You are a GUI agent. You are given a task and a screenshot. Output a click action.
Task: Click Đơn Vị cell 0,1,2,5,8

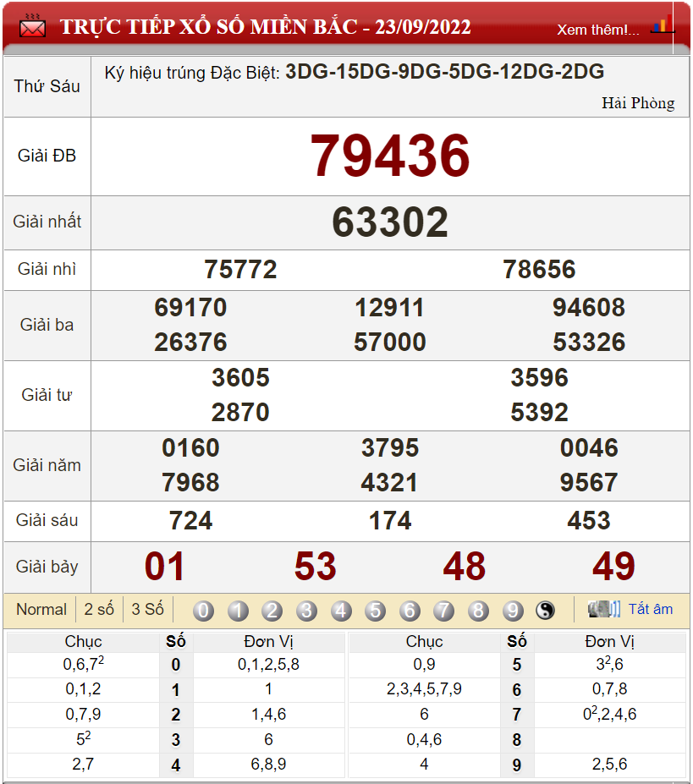click(x=269, y=665)
